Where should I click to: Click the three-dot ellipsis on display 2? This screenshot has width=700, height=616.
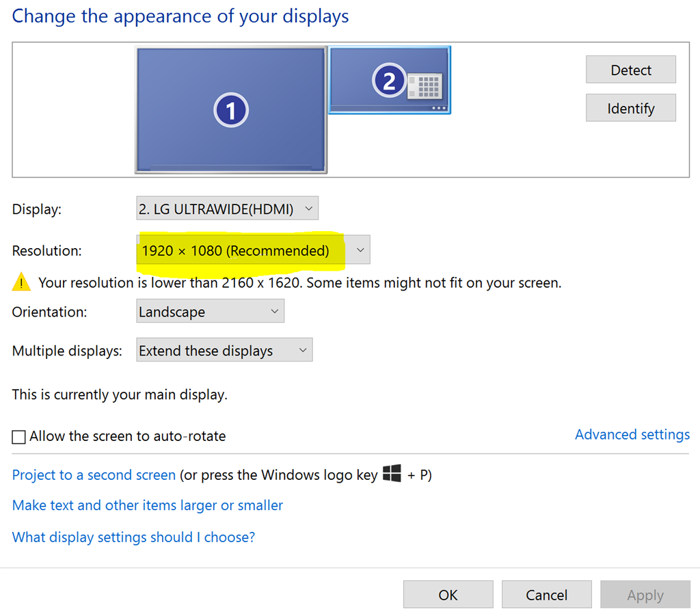pyautogui.click(x=439, y=108)
